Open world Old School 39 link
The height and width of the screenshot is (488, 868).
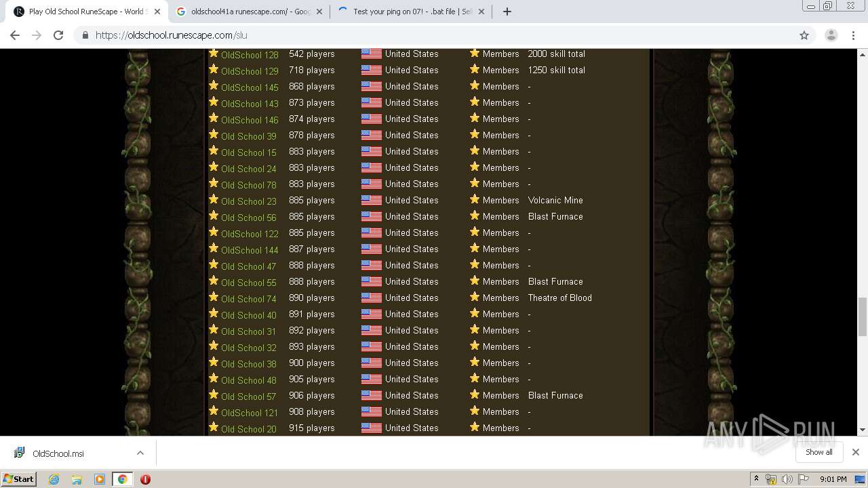[x=249, y=136]
